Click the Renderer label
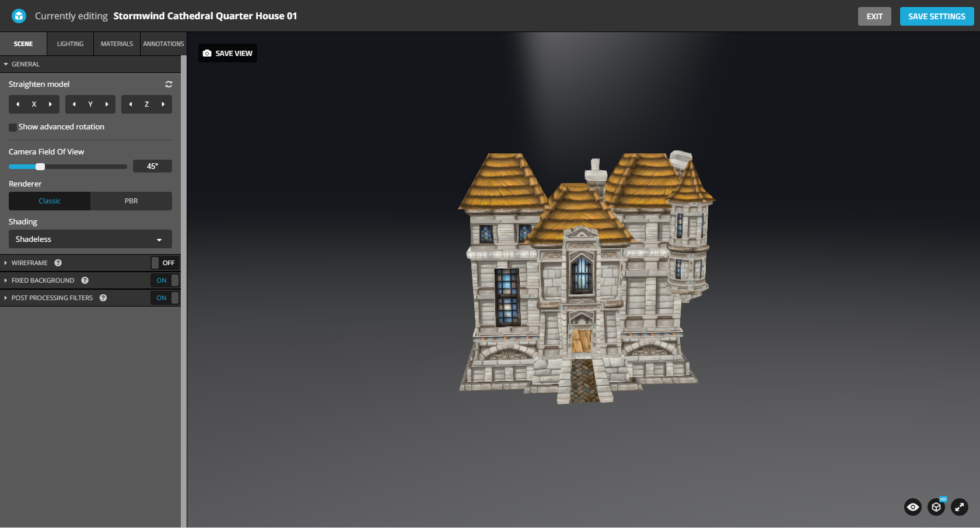Image resolution: width=980 pixels, height=528 pixels. click(x=25, y=184)
